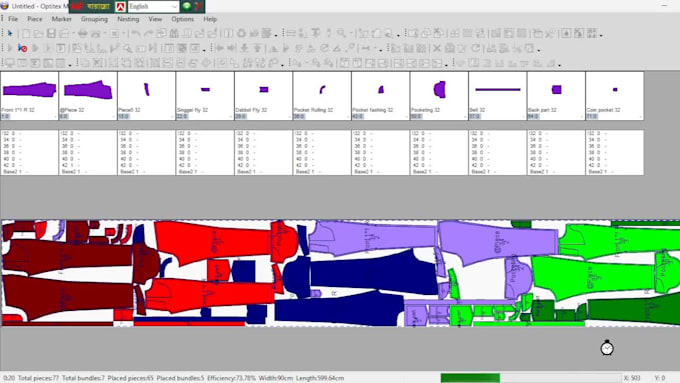The width and height of the screenshot is (680, 383).
Task: Click the Undo arrow toolbar icon
Action: pyautogui.click(x=136, y=33)
